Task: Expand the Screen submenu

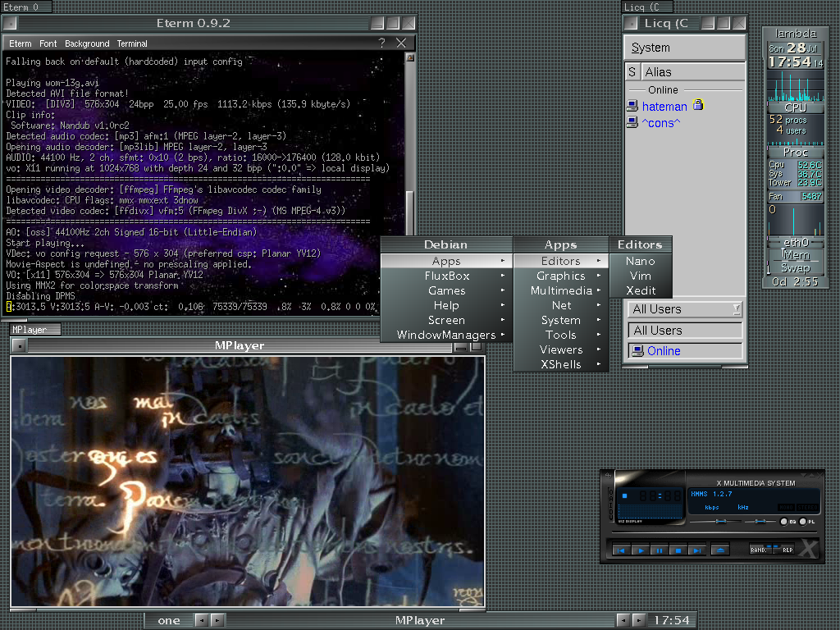Action: click(x=445, y=320)
